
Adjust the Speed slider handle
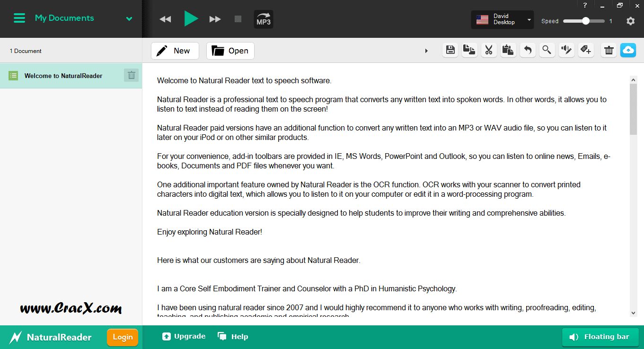(586, 21)
